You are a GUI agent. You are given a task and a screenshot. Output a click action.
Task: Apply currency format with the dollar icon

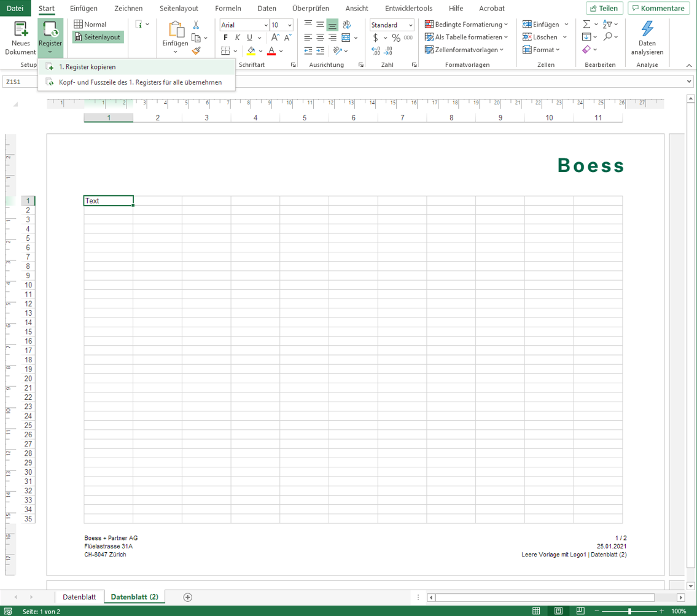point(376,38)
